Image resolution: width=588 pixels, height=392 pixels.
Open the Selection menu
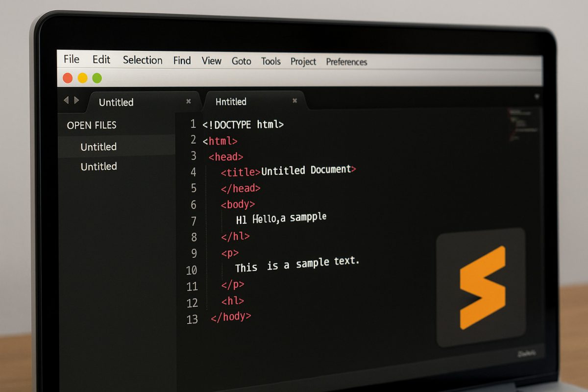point(143,60)
